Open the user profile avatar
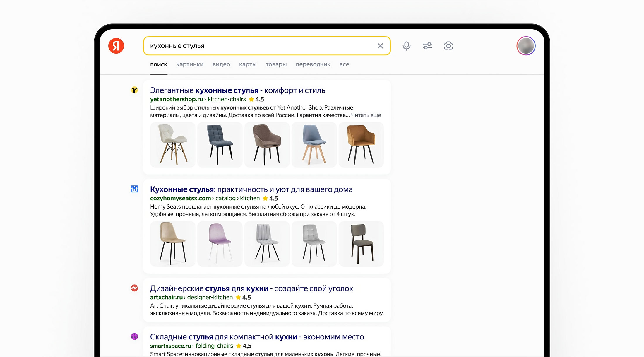The width and height of the screenshot is (644, 357). point(526,46)
